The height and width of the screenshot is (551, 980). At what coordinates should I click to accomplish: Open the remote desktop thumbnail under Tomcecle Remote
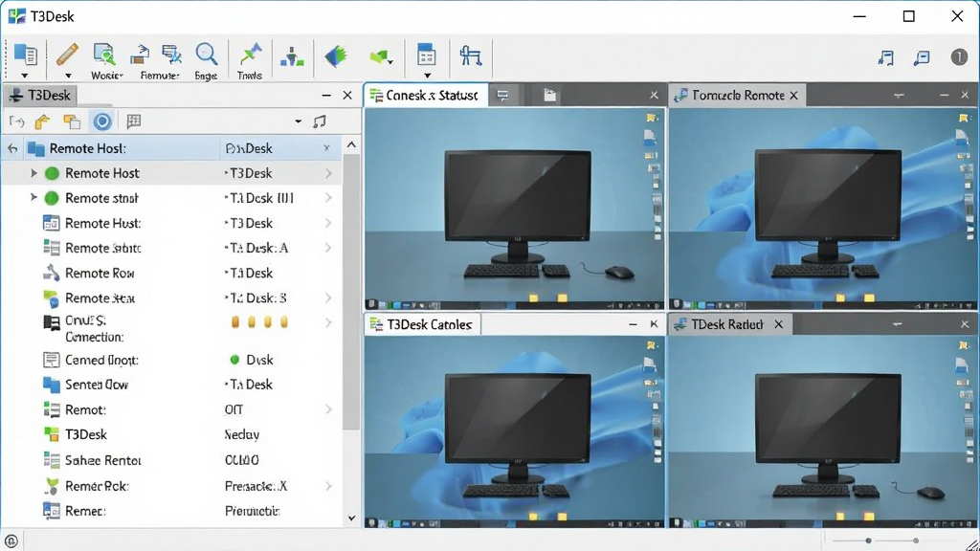point(820,209)
